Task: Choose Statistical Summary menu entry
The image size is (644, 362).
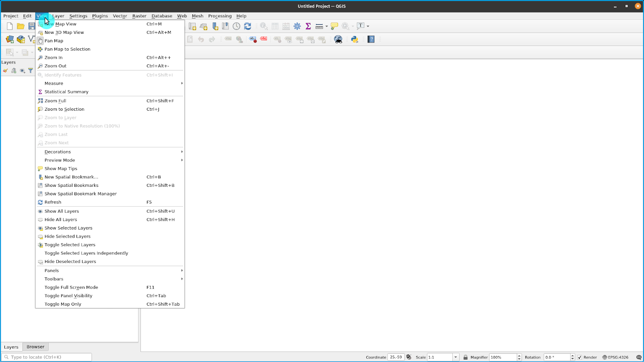Action: [x=110, y=92]
